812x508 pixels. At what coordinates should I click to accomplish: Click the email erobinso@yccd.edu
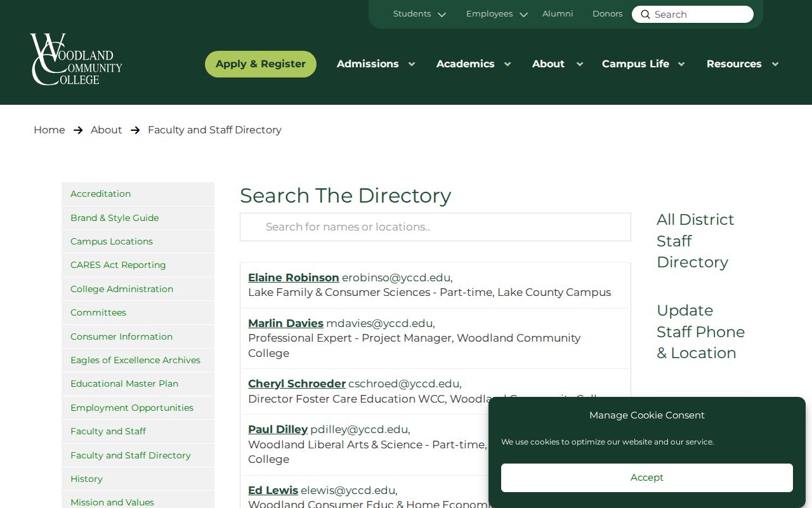(x=396, y=277)
